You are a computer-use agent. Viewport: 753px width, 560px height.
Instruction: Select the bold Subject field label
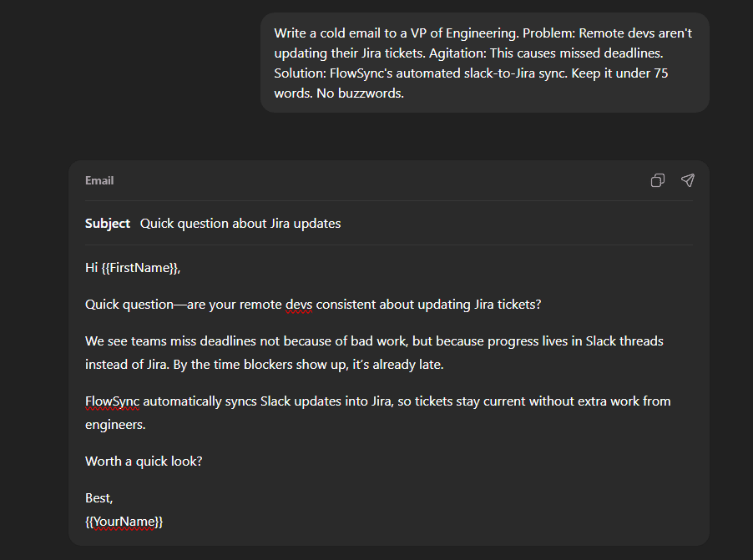coord(107,223)
